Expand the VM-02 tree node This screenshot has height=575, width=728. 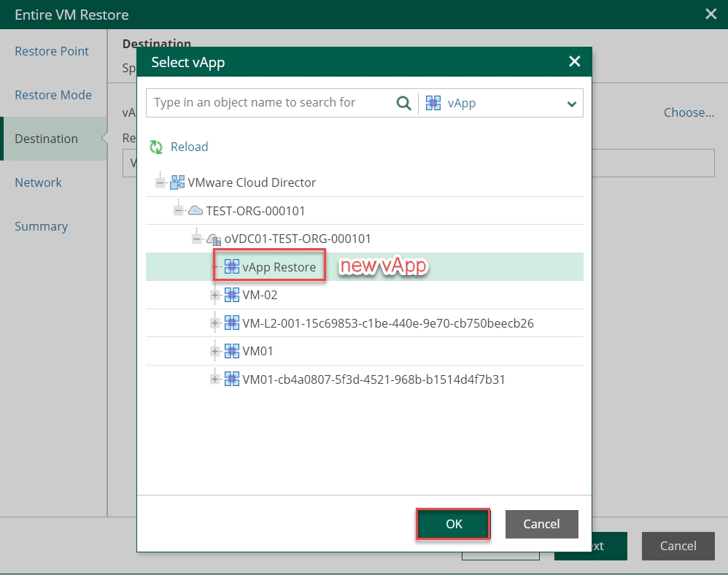pos(214,295)
